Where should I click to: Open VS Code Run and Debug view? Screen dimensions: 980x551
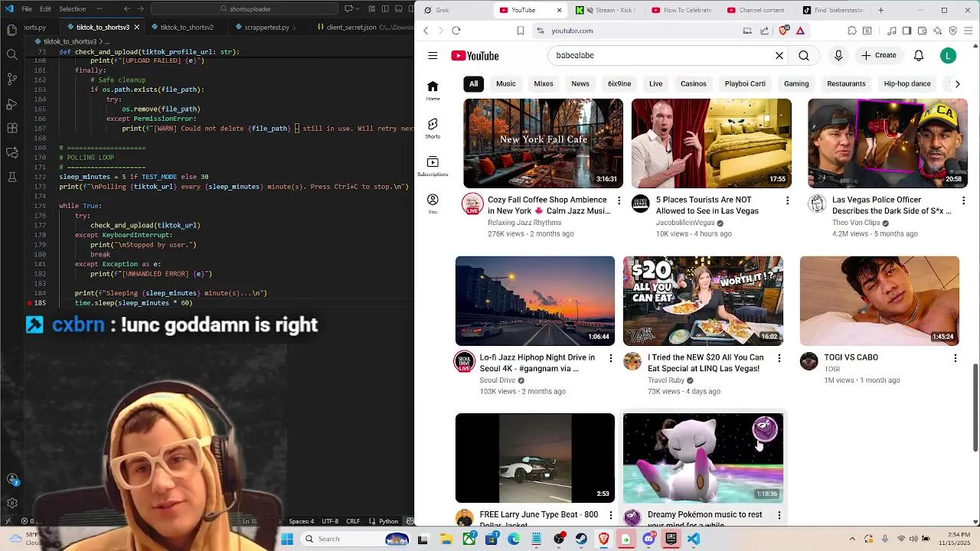[11, 103]
